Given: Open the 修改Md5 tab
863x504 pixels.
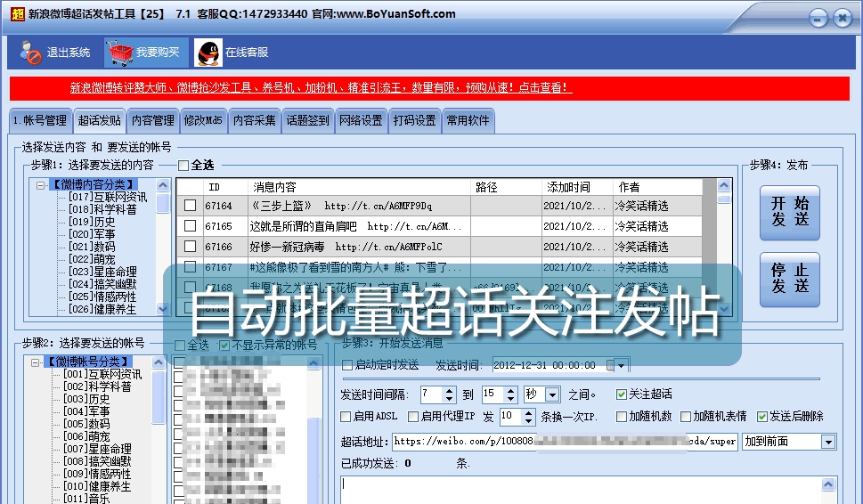Looking at the screenshot, I should pyautogui.click(x=203, y=120).
